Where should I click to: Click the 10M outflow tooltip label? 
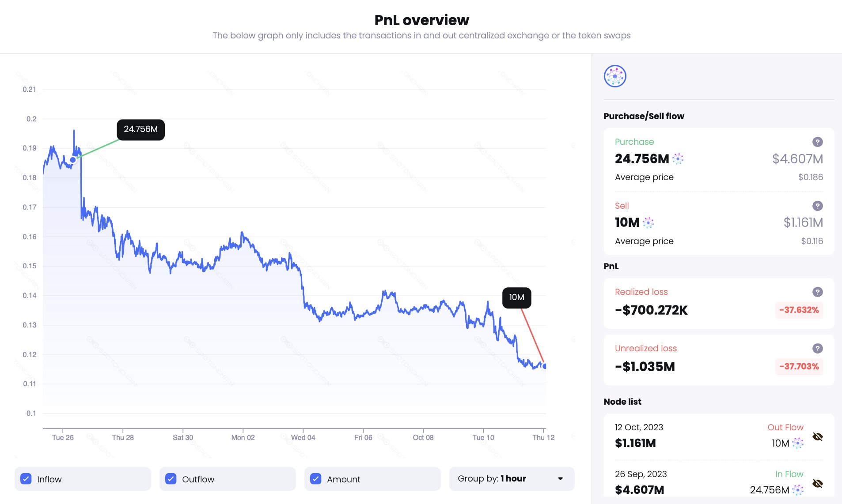pos(516,297)
